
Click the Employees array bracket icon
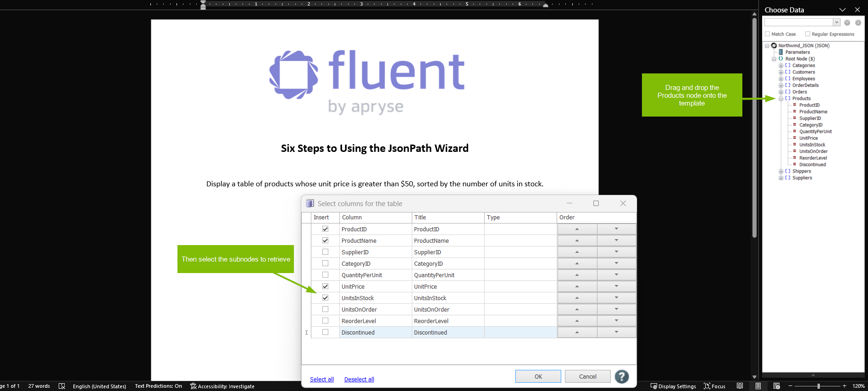[788, 78]
